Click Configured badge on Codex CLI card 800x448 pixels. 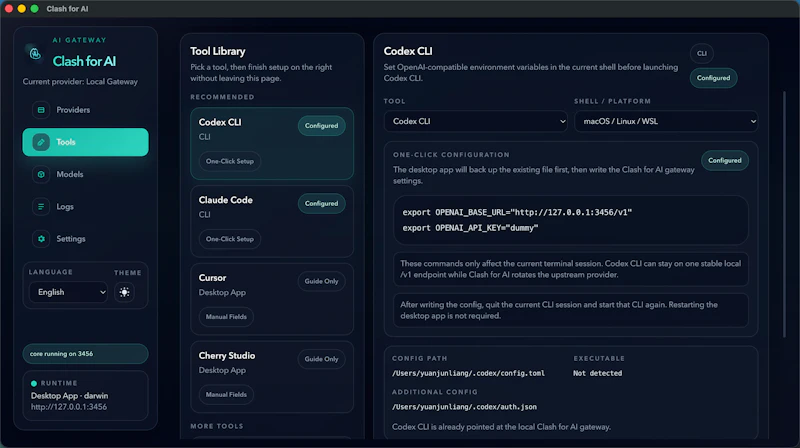click(321, 126)
